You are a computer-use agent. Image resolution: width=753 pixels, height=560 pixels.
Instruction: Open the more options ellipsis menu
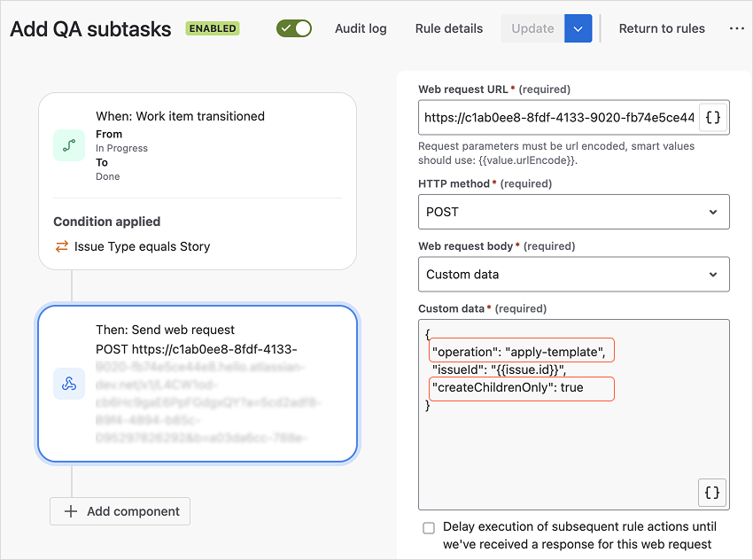736,28
